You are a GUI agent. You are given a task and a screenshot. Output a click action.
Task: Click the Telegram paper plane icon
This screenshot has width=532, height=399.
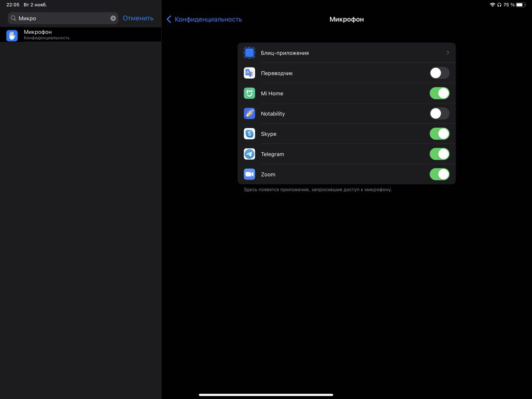(249, 154)
